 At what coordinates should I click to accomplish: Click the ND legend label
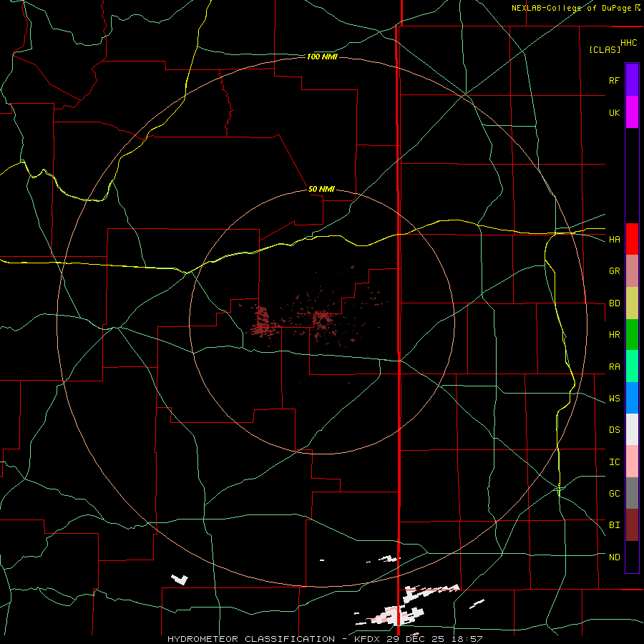(614, 557)
